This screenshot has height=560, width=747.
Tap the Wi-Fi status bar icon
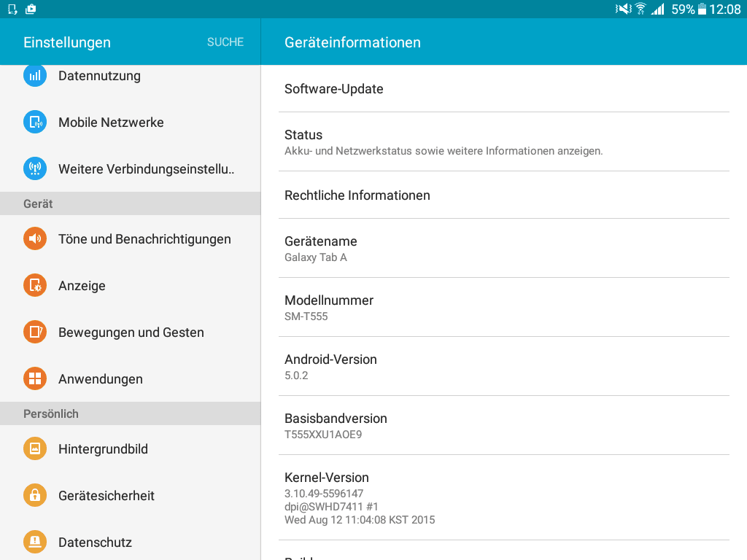coord(640,9)
